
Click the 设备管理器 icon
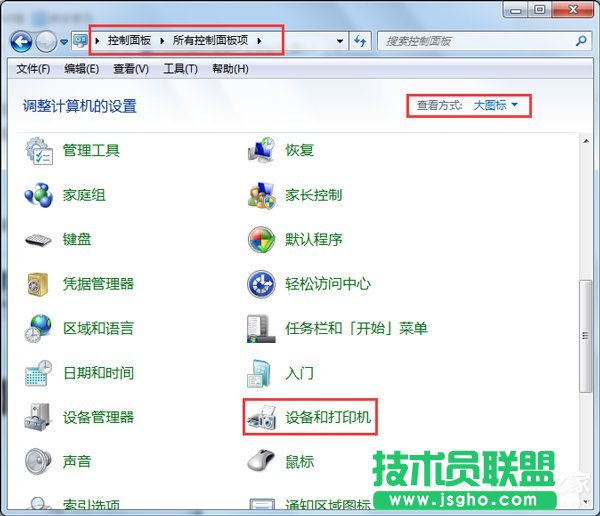pyautogui.click(x=38, y=417)
